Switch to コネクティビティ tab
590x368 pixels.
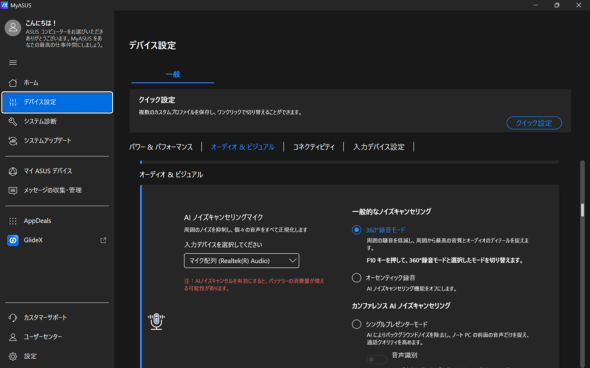(313, 147)
